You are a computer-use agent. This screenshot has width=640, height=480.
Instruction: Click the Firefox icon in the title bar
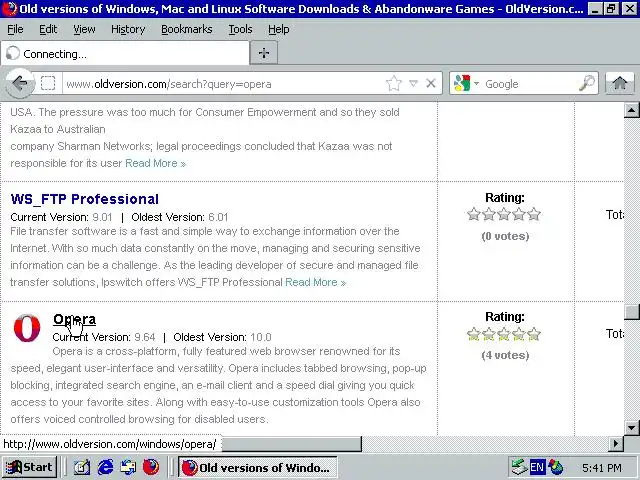pyautogui.click(x=9, y=9)
